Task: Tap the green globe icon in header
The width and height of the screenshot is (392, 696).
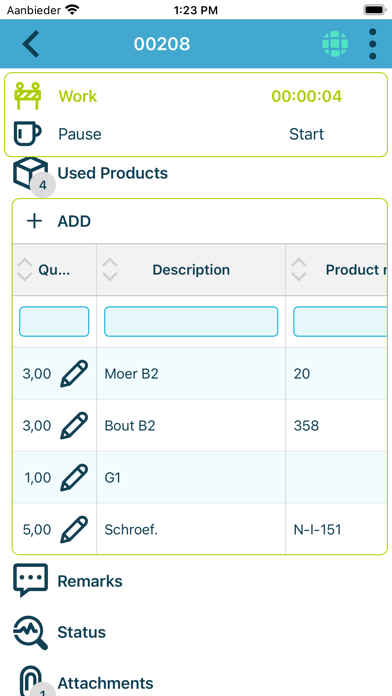Action: [x=335, y=44]
